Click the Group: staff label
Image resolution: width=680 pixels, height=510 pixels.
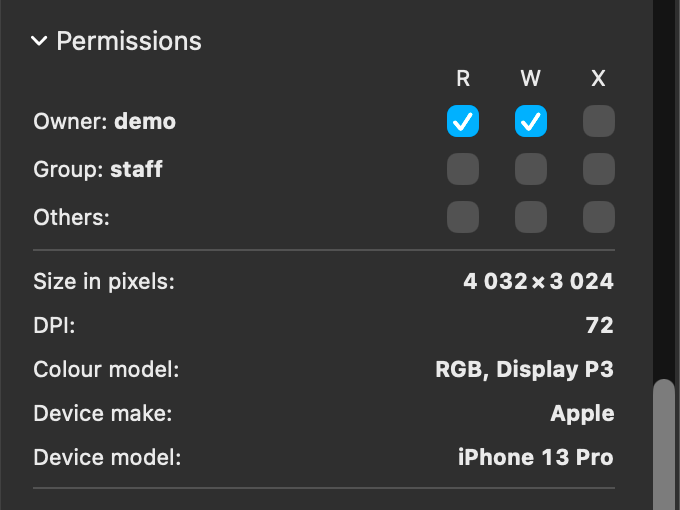click(x=98, y=169)
